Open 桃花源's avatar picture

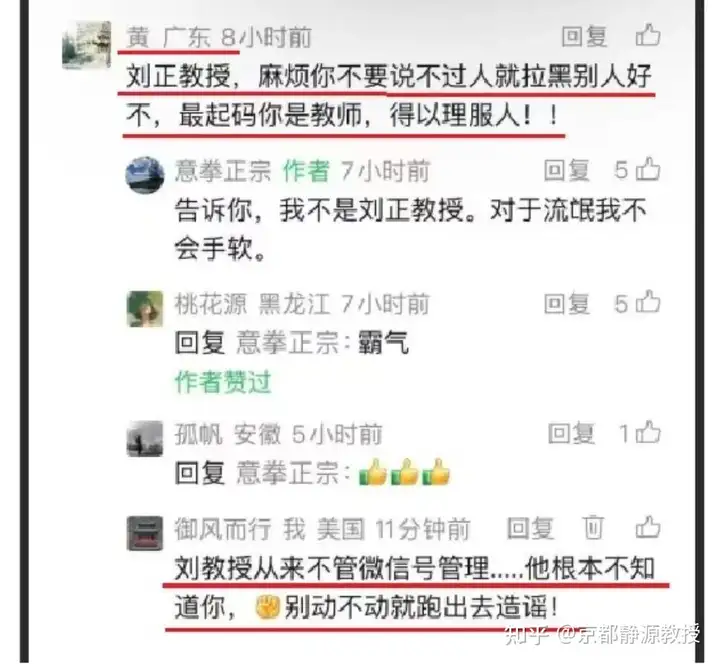[145, 309]
